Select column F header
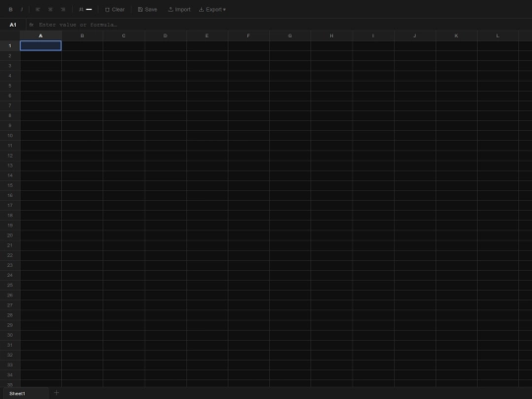 click(x=248, y=35)
